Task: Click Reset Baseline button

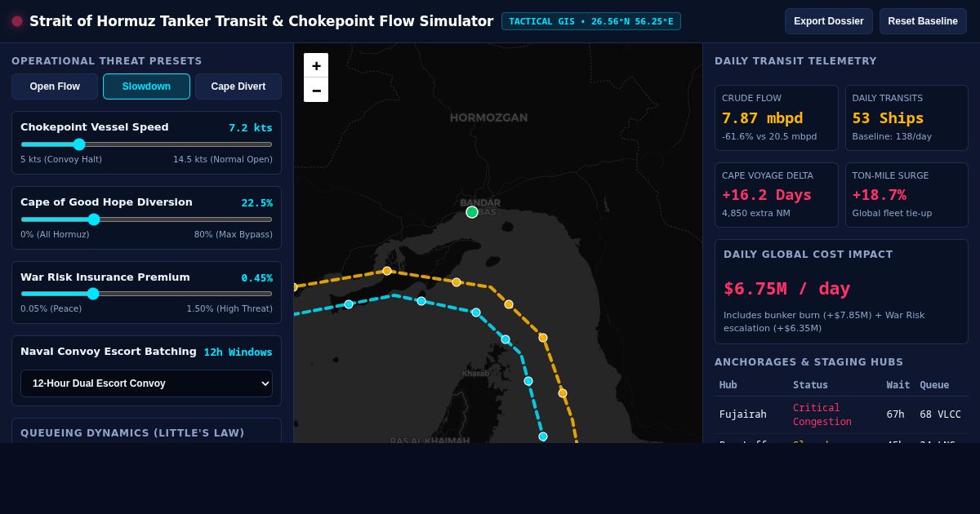Action: [923, 21]
